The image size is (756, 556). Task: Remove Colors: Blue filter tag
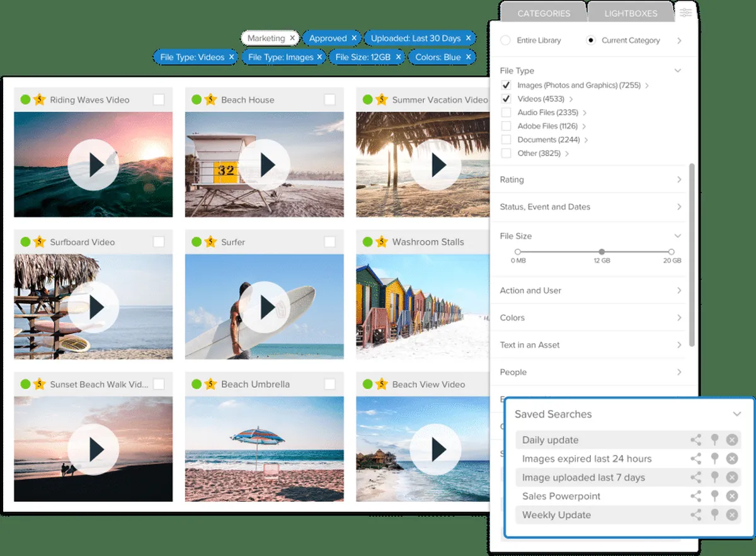[468, 57]
